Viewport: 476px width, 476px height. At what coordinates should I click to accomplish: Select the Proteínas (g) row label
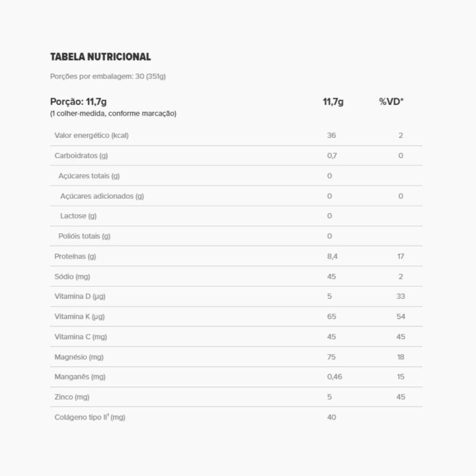point(75,256)
